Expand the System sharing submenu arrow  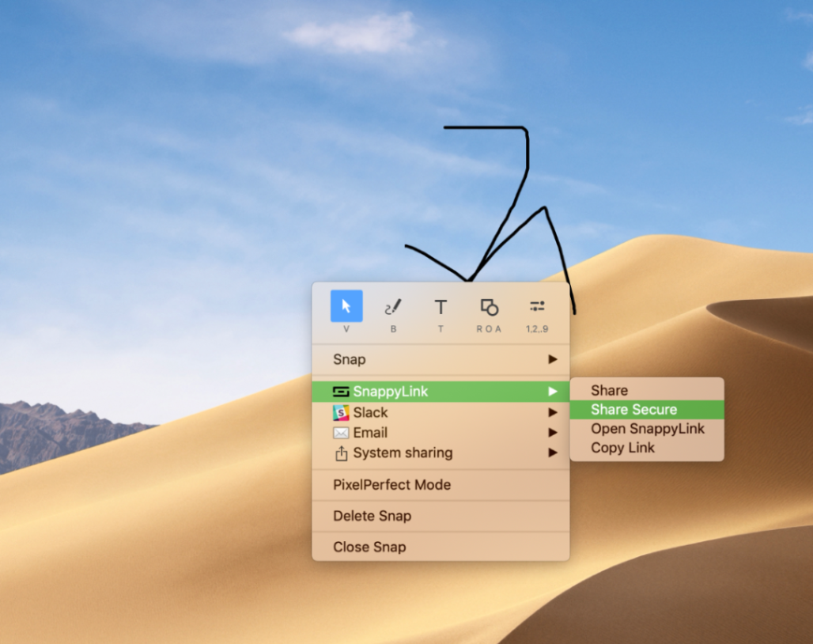click(553, 453)
